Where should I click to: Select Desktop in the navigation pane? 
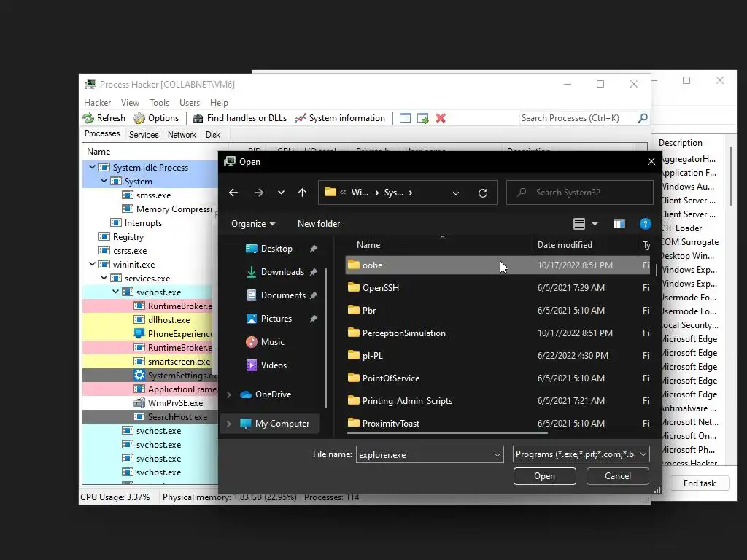coord(276,249)
